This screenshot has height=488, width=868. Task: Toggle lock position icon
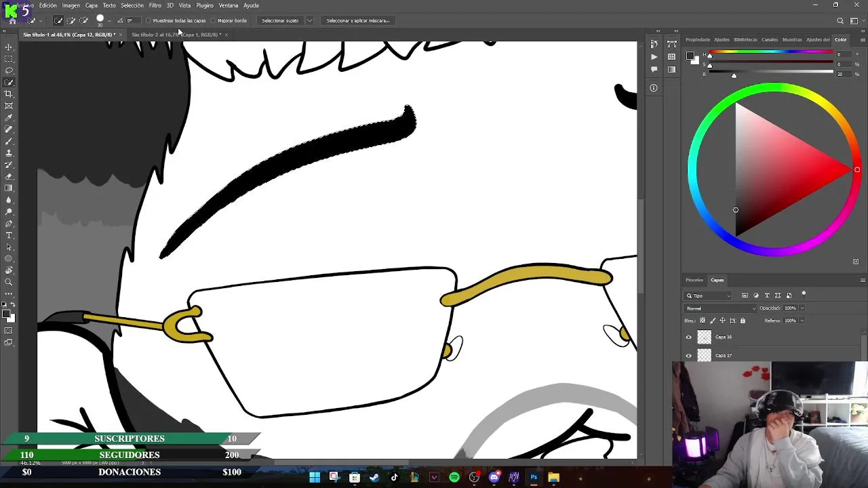[x=722, y=321]
